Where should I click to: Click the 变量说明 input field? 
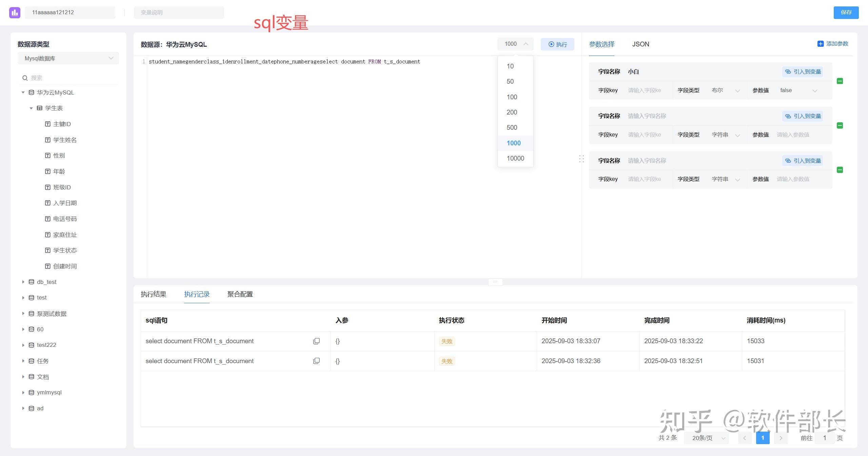coord(179,13)
